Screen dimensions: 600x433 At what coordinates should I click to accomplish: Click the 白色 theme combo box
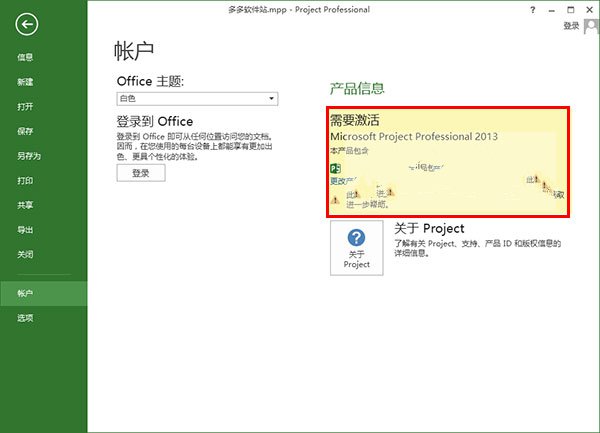(x=197, y=99)
